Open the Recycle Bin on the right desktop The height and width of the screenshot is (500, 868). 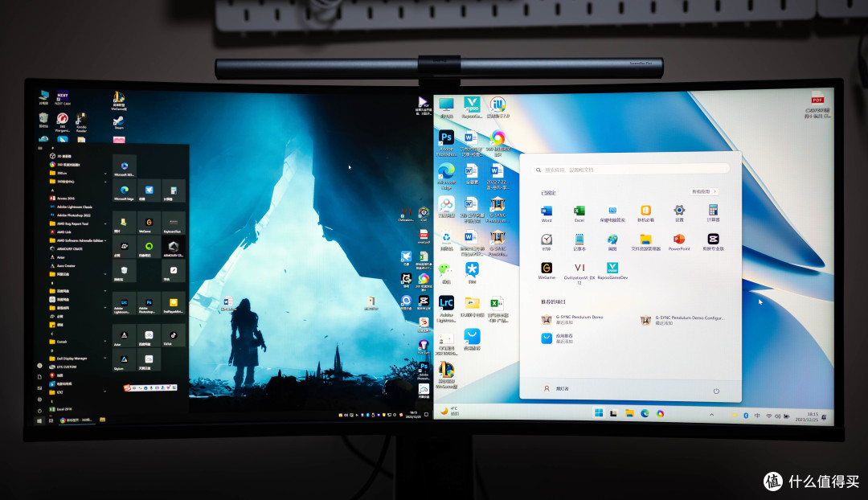pyautogui.click(x=446, y=241)
